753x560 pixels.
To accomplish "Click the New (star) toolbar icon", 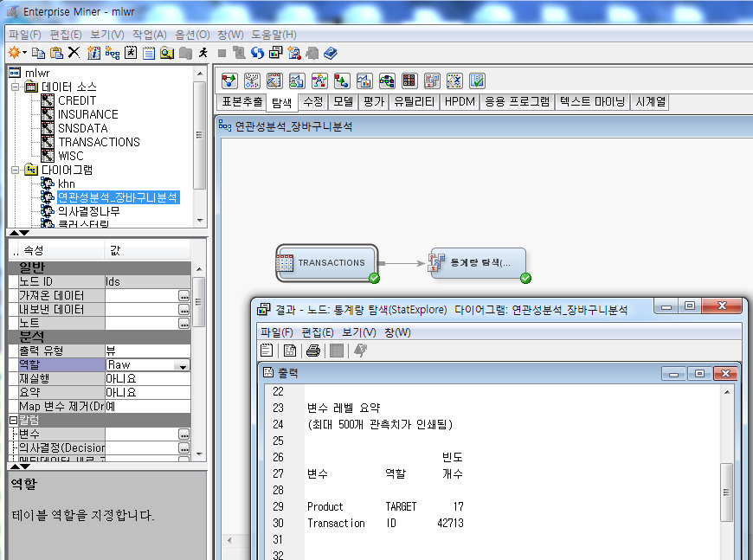I will pyautogui.click(x=15, y=52).
